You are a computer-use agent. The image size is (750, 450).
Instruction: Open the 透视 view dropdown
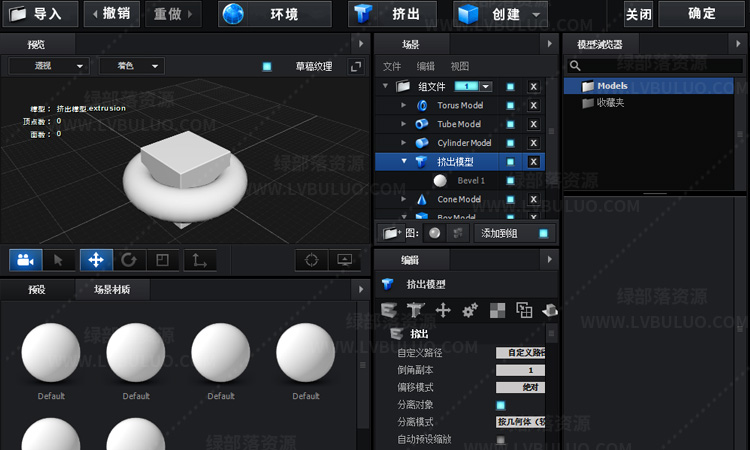pos(50,66)
